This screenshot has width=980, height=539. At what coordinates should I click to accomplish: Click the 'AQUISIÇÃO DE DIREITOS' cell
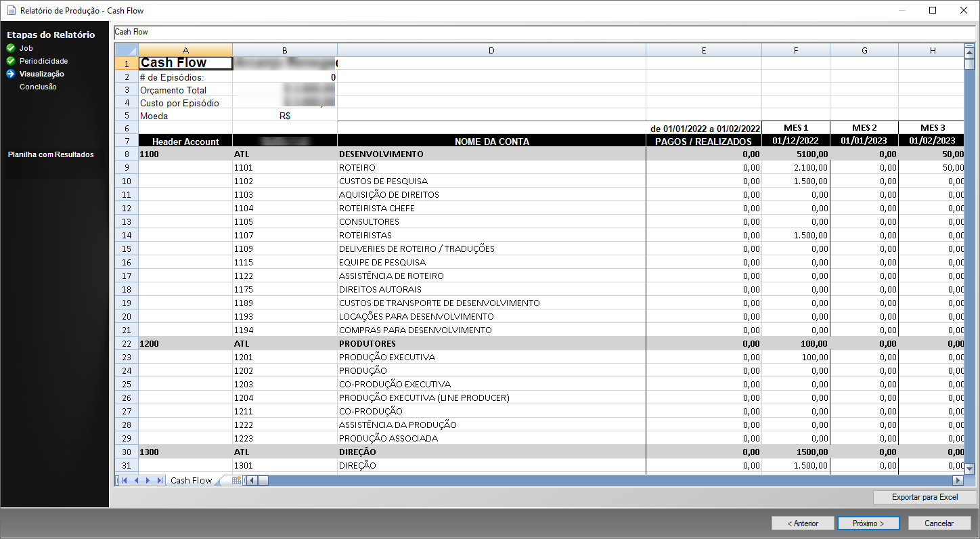[x=491, y=194]
